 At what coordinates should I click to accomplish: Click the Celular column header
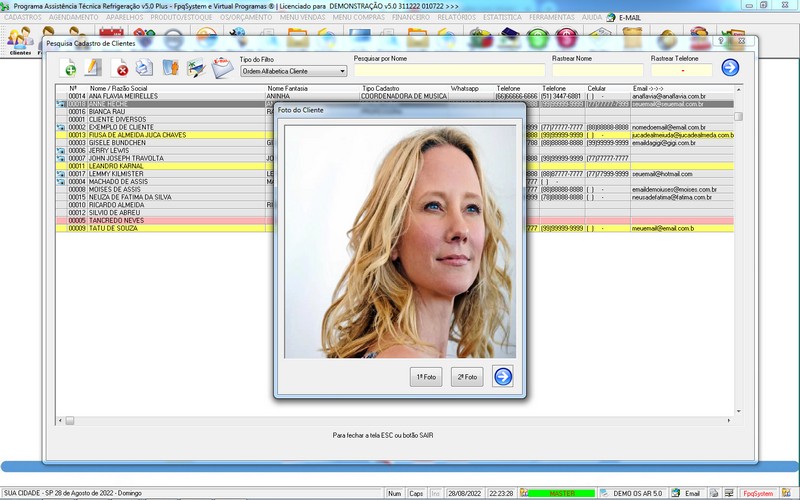pos(596,89)
